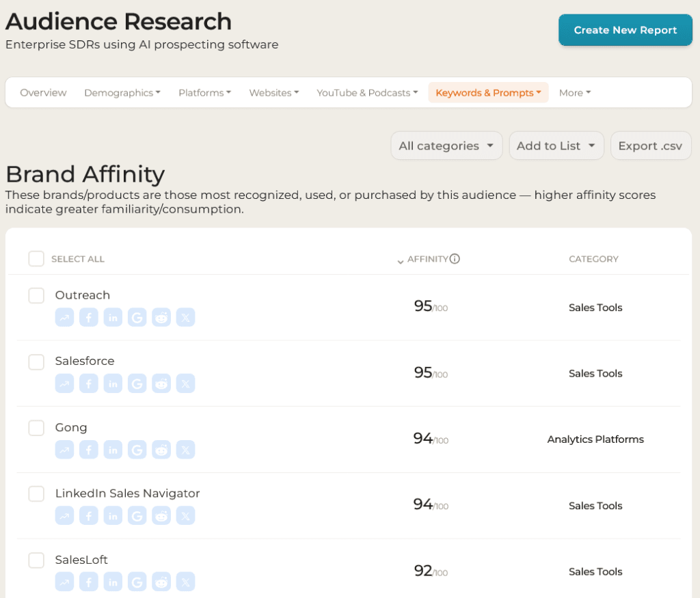The width and height of the screenshot is (700, 598).
Task: Click the Salesforce brand name
Action: click(x=85, y=361)
